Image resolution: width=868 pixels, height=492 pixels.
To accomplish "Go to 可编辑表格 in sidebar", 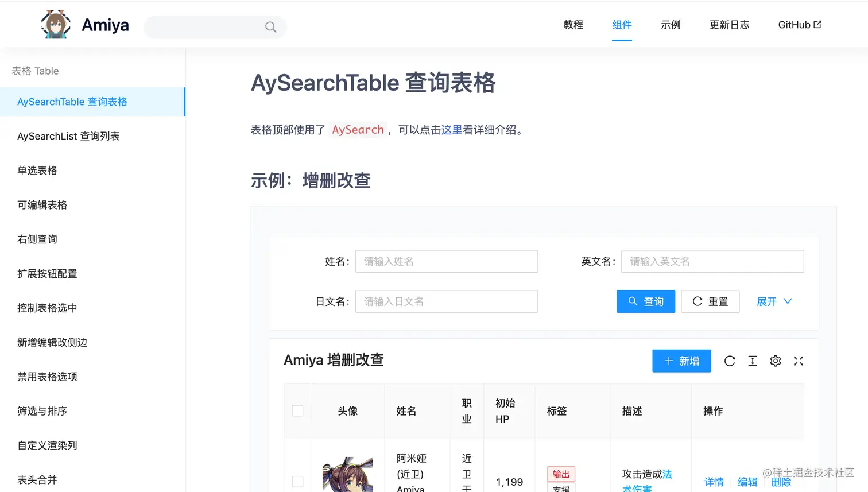I will click(x=92, y=205).
